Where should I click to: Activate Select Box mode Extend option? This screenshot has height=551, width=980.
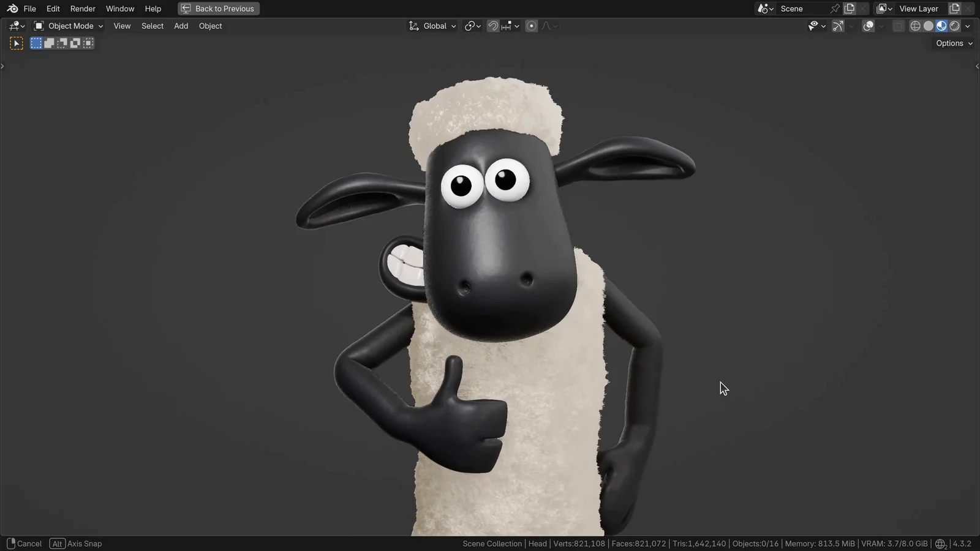pos(49,43)
